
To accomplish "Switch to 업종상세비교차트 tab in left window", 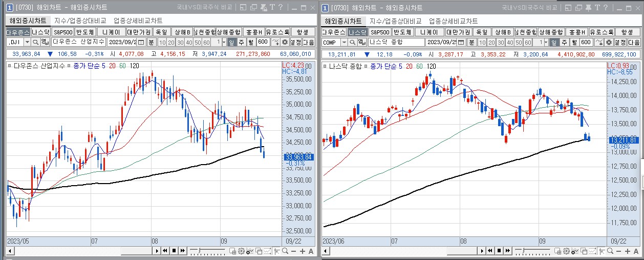I will [x=138, y=21].
